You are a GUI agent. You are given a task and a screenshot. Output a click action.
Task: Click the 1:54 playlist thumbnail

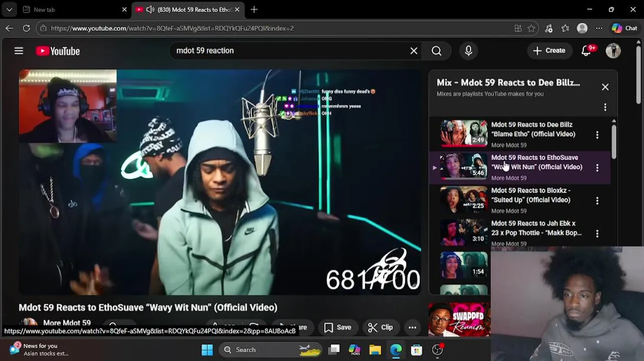tap(463, 265)
